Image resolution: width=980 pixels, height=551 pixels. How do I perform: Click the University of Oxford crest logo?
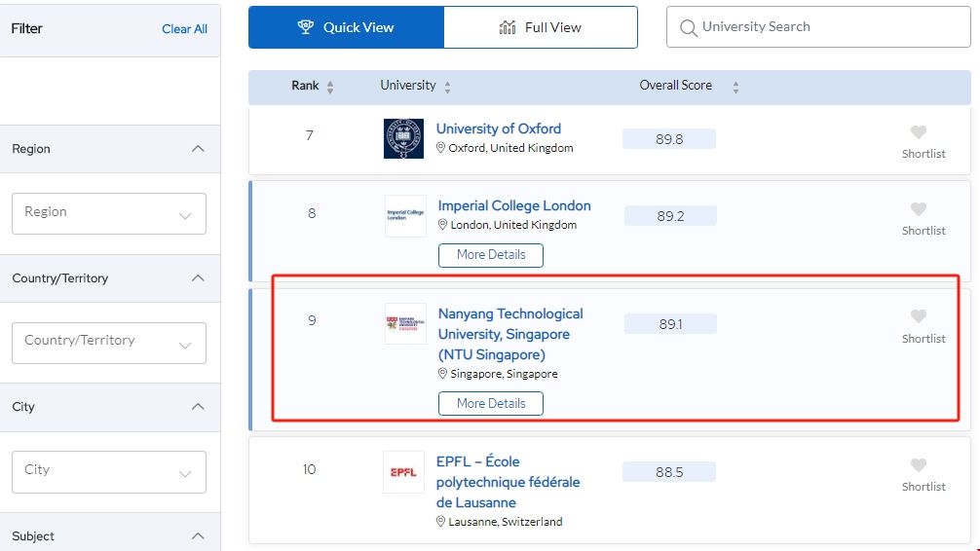[403, 138]
